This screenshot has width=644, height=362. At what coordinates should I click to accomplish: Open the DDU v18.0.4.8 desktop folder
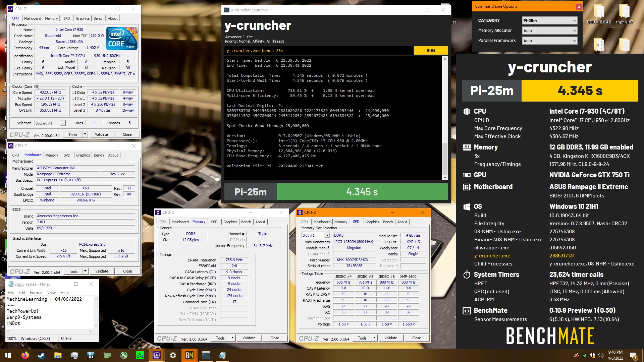pyautogui.click(x=599, y=14)
